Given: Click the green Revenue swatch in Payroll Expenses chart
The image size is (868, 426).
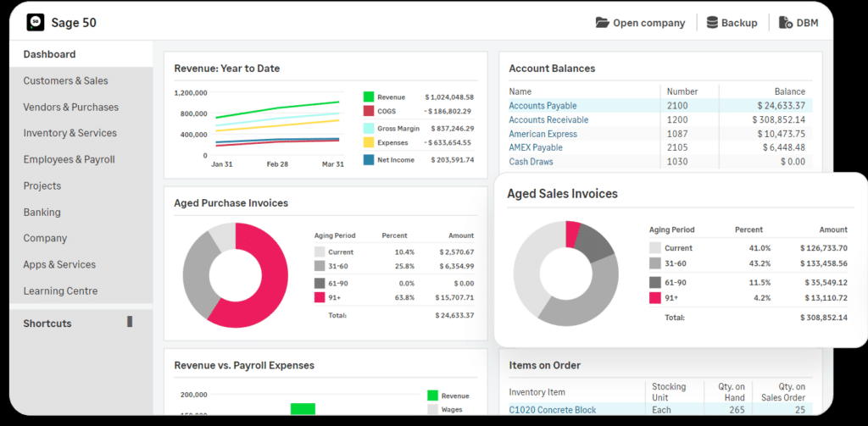Looking at the screenshot, I should 433,396.
